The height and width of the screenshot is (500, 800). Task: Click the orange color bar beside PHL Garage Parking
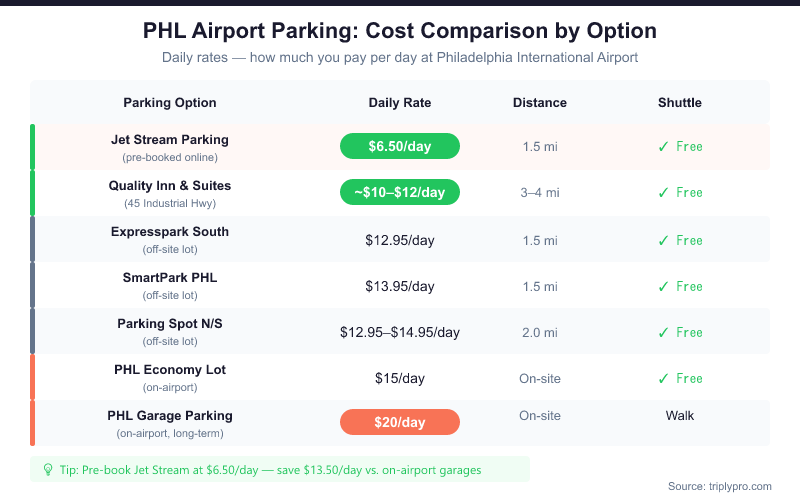(33, 422)
